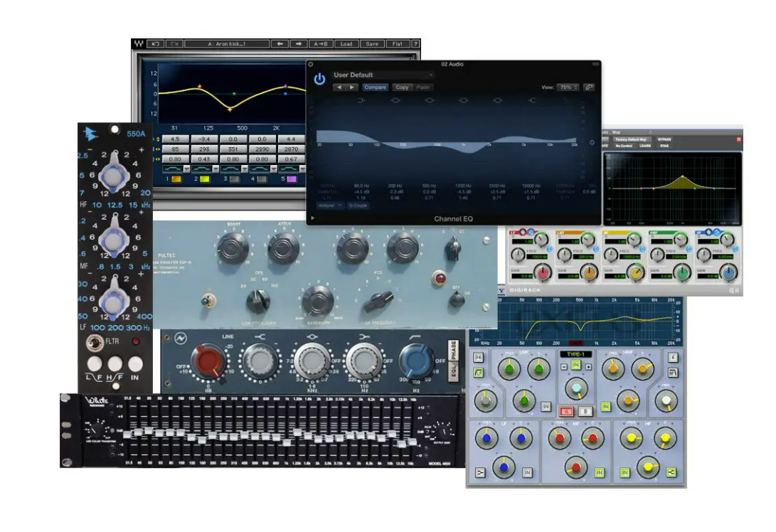Image resolution: width=776 pixels, height=532 pixels.
Task: Open band 2 filter type dropdown in Waves EQ
Action: (x=216, y=169)
